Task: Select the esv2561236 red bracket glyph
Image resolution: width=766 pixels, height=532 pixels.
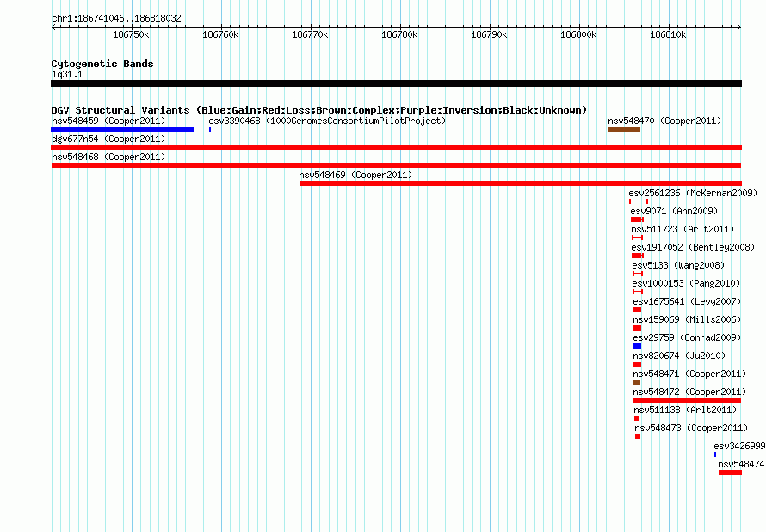Action: pyautogui.click(x=639, y=201)
